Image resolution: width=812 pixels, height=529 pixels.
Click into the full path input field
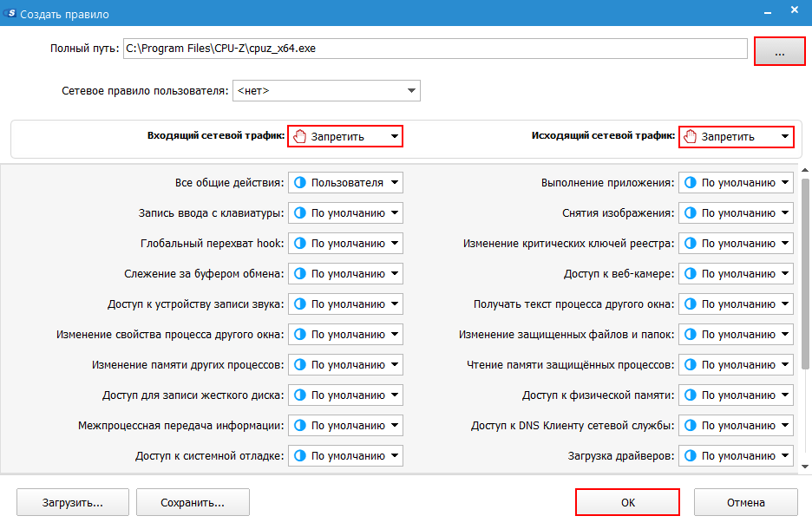[435, 49]
